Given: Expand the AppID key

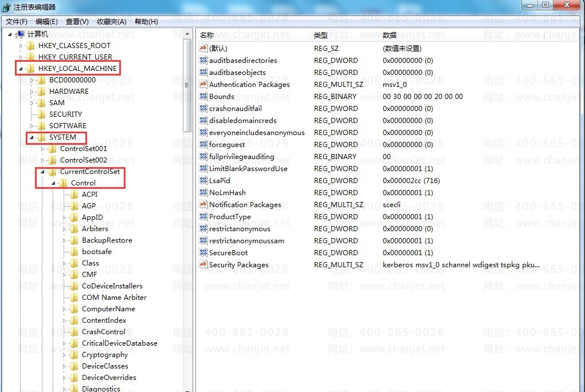Looking at the screenshot, I should pos(64,217).
